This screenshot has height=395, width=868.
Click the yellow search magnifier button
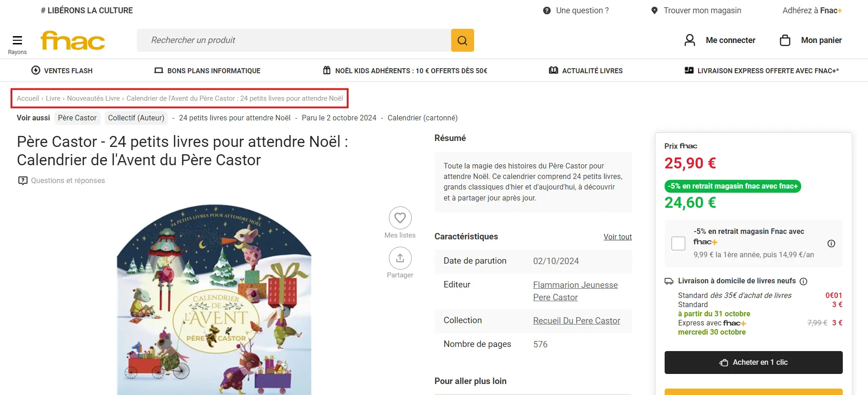463,40
